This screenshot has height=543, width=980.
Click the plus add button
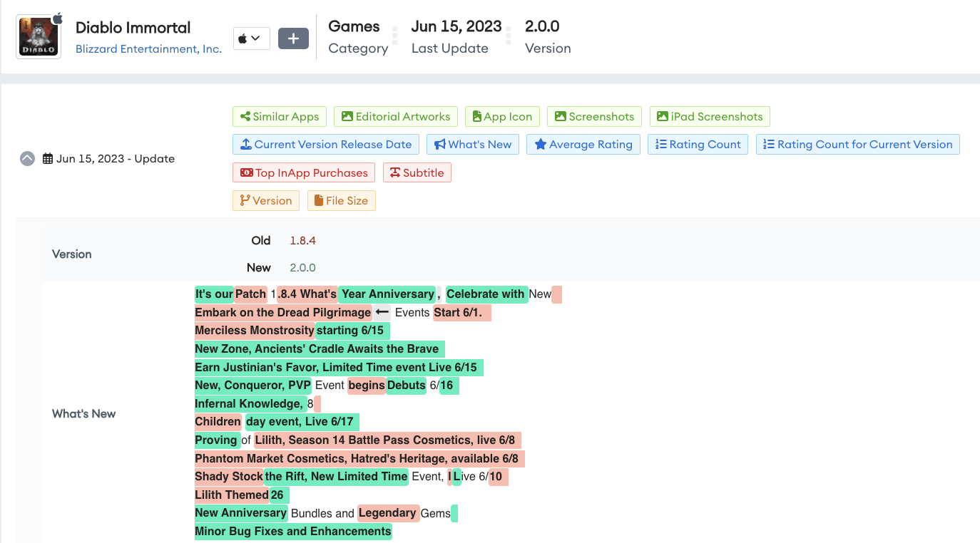293,38
